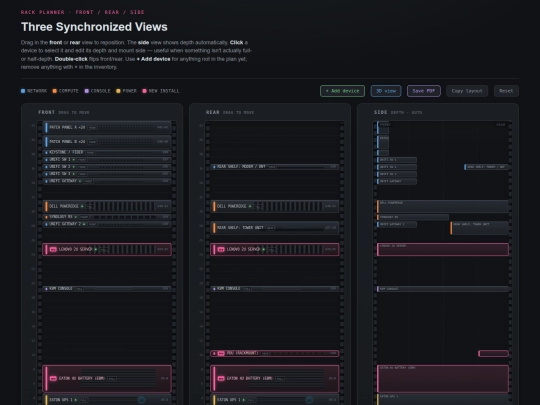Click UniFi SW 2 block in side view

point(397,167)
